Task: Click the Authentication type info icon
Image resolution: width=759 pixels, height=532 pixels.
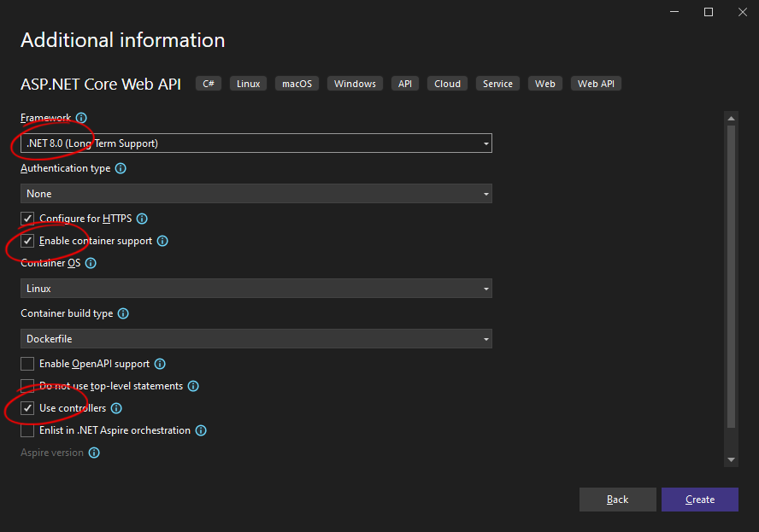Action: tap(121, 168)
